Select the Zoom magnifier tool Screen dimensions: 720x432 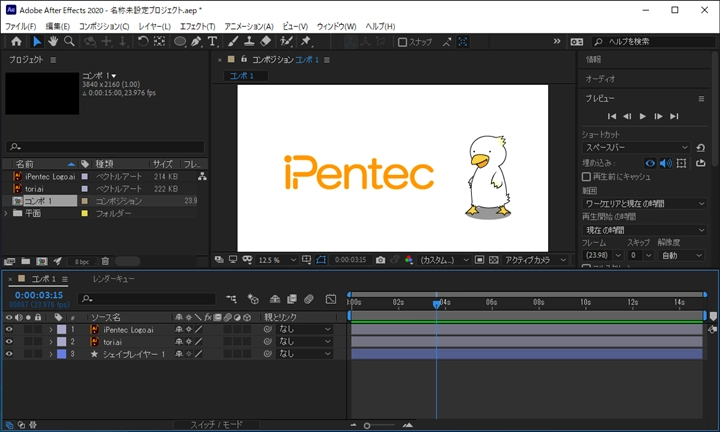pos(69,42)
